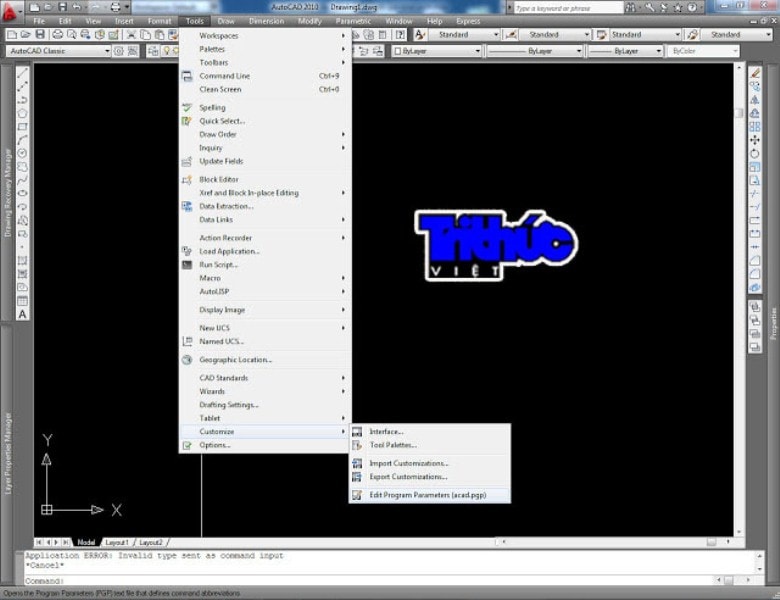Click the Favorites star icon in title bar
The image size is (780, 600).
click(x=678, y=7)
